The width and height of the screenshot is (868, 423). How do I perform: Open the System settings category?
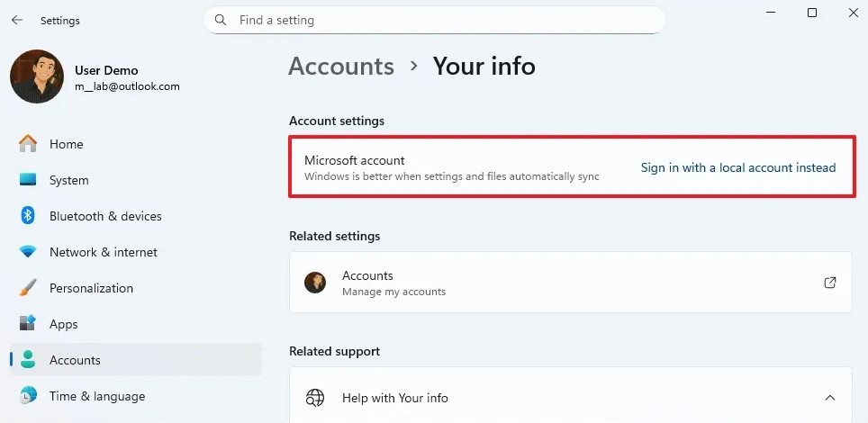tap(136, 180)
